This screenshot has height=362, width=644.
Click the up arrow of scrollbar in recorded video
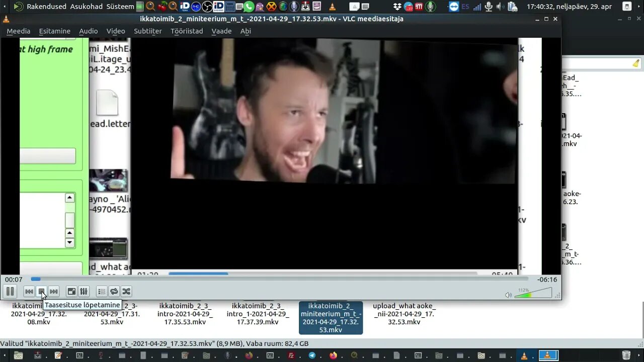pyautogui.click(x=70, y=198)
